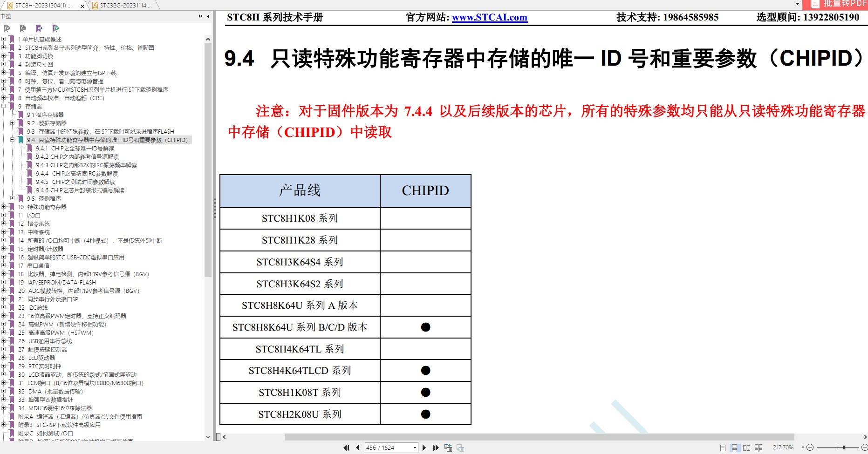The height and width of the screenshot is (454, 868).
Task: Click the zoom in plus icon
Action: click(x=864, y=447)
